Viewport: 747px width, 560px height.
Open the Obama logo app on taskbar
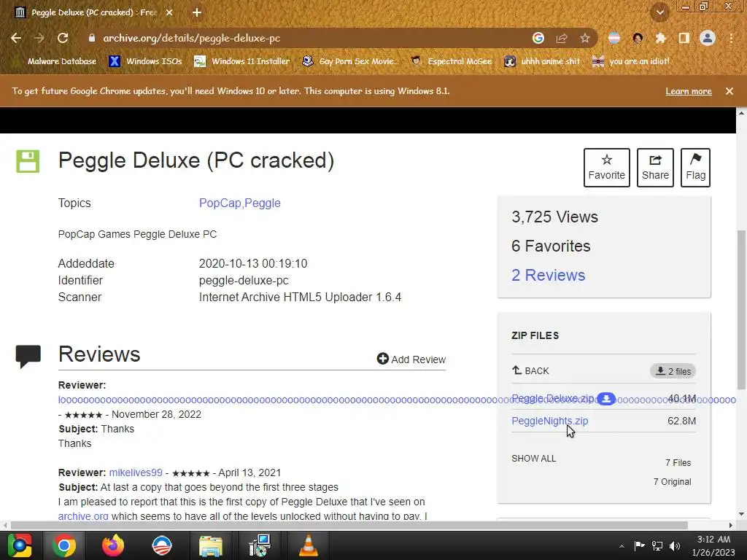point(161,545)
